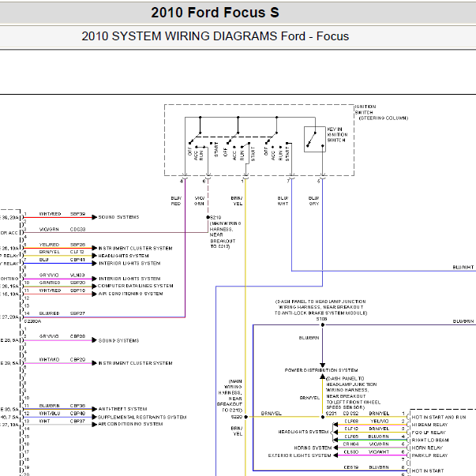Click the KEY IN IGNITION SWITCH label
Viewport: 476px width, 476px height.
(x=337, y=134)
